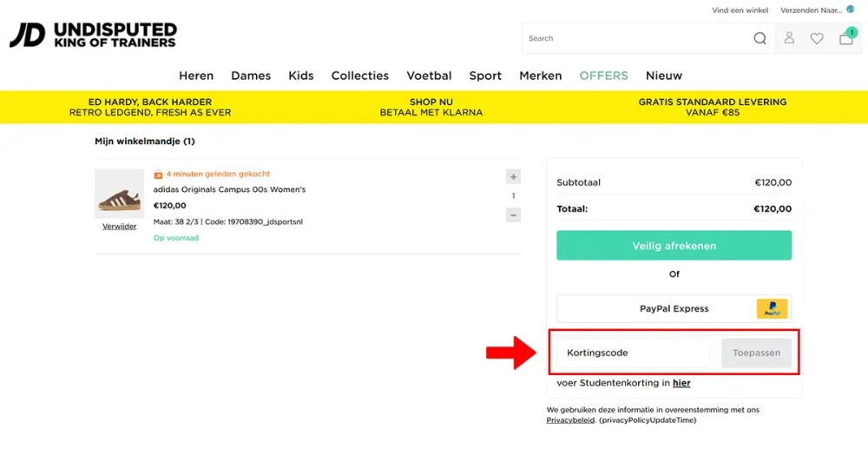This screenshot has width=868, height=449.
Task: Click the globe icon next to Verzenden Naar
Action: (850, 10)
